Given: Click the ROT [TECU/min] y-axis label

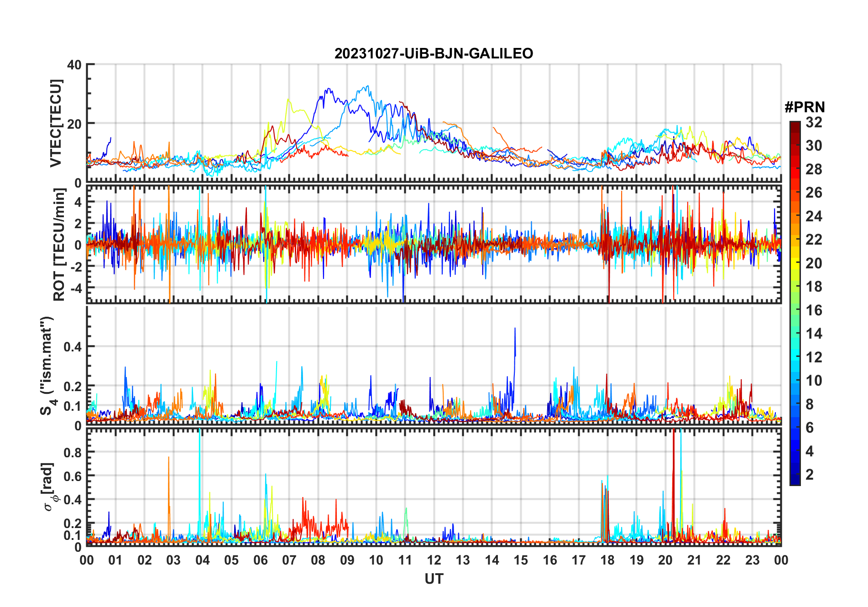Looking at the screenshot, I should click(59, 244).
